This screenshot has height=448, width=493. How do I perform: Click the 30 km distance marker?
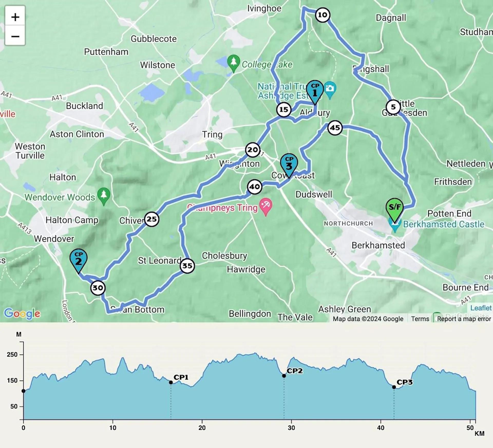coord(98,288)
